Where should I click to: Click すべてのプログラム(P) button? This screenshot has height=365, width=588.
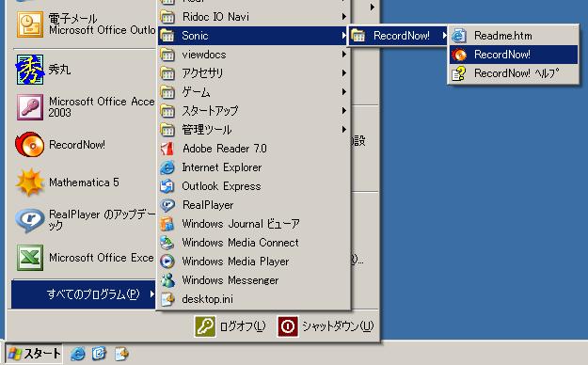pyautogui.click(x=84, y=294)
